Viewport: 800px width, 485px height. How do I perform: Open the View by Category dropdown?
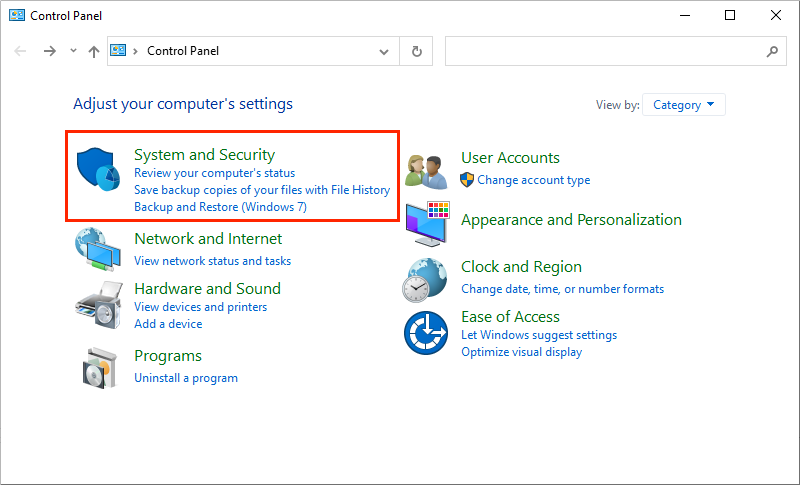click(683, 105)
